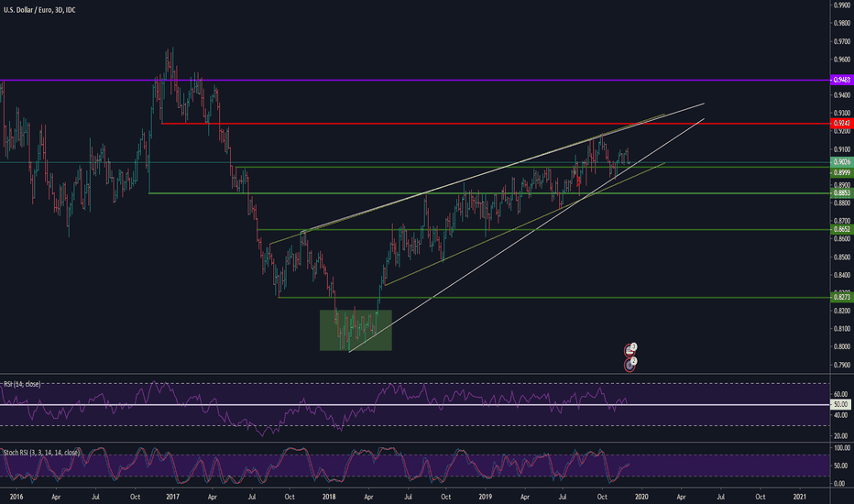Click the RSI 50.00 level label
Image resolution: width=854 pixels, height=504 pixels.
[841, 404]
